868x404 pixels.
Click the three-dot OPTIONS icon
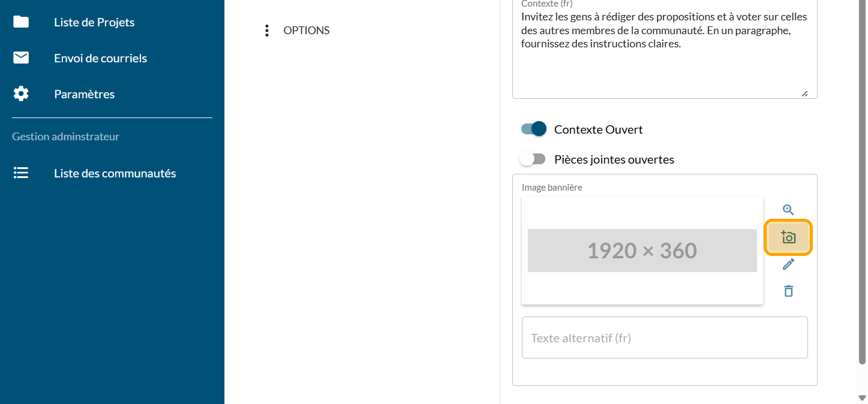coord(267,31)
